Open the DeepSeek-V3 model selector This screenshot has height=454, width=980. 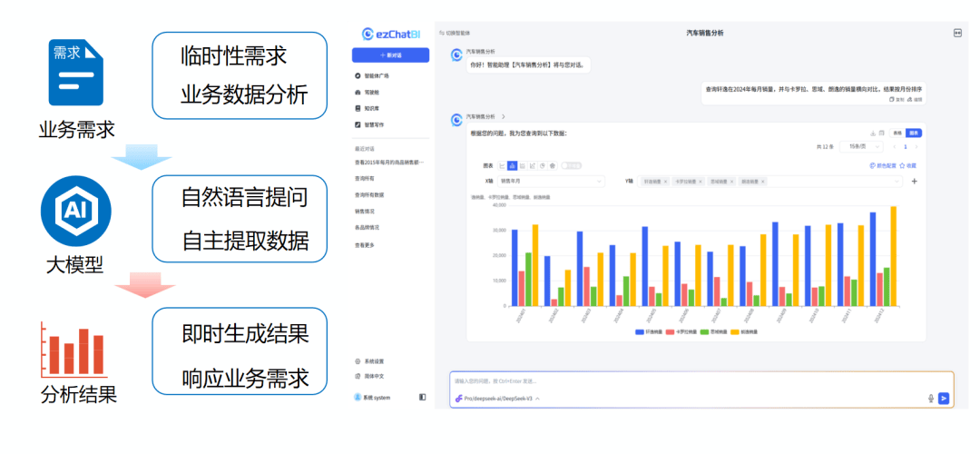501,399
